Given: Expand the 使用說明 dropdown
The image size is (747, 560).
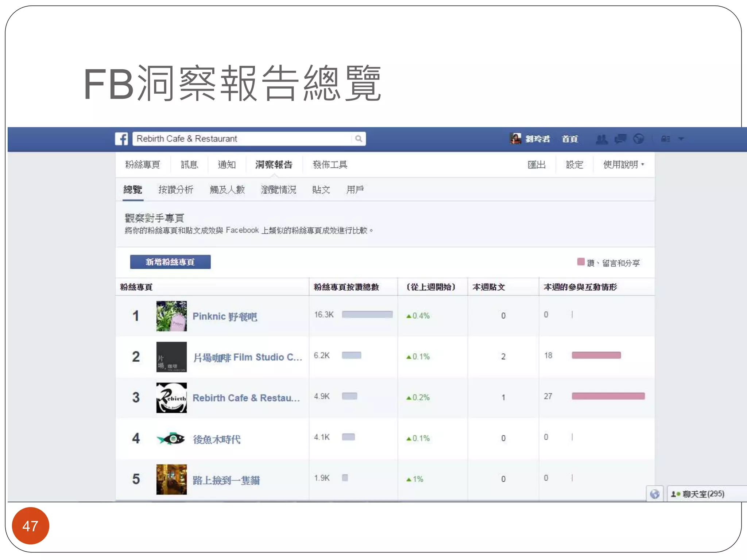Looking at the screenshot, I should tap(623, 165).
